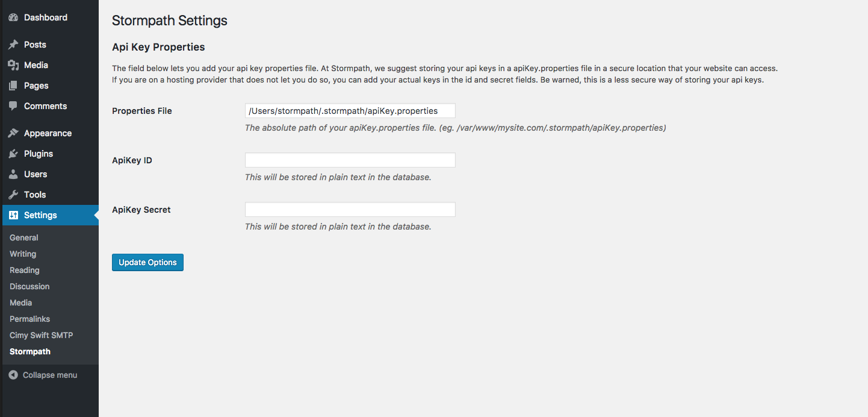Open the Discussion settings submenu
Screen dimensions: 868x417
pyautogui.click(x=29, y=286)
